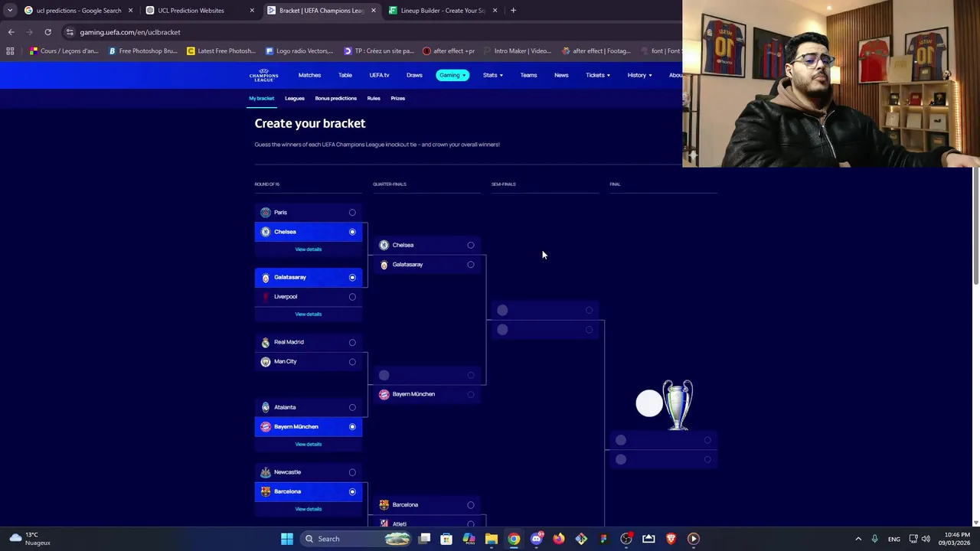The height and width of the screenshot is (551, 980).
Task: Click the Real Madrid crest icon
Action: point(266,342)
